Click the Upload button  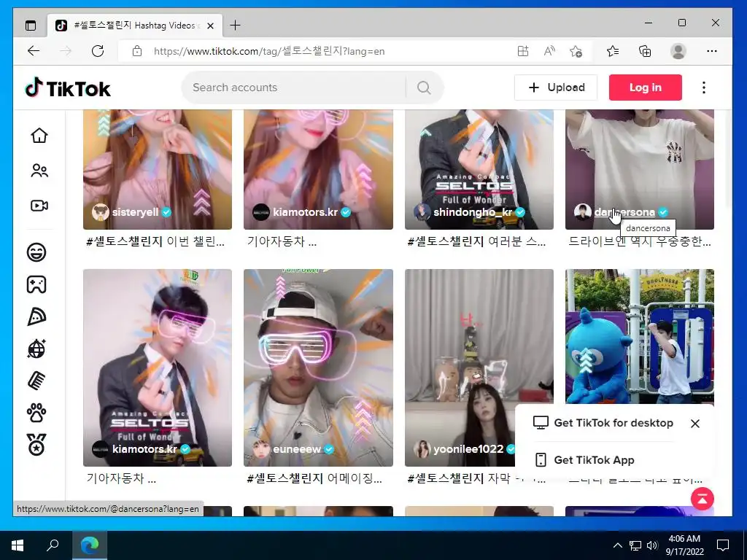(x=555, y=87)
